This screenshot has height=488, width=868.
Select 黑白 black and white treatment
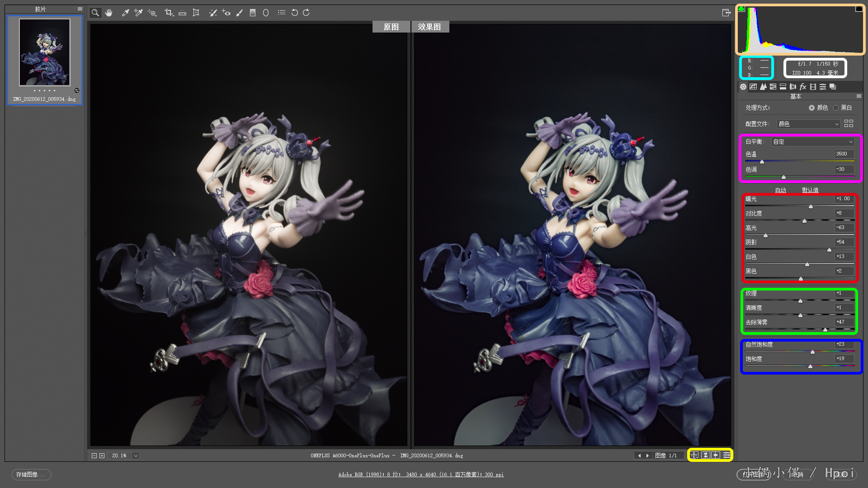(x=836, y=108)
